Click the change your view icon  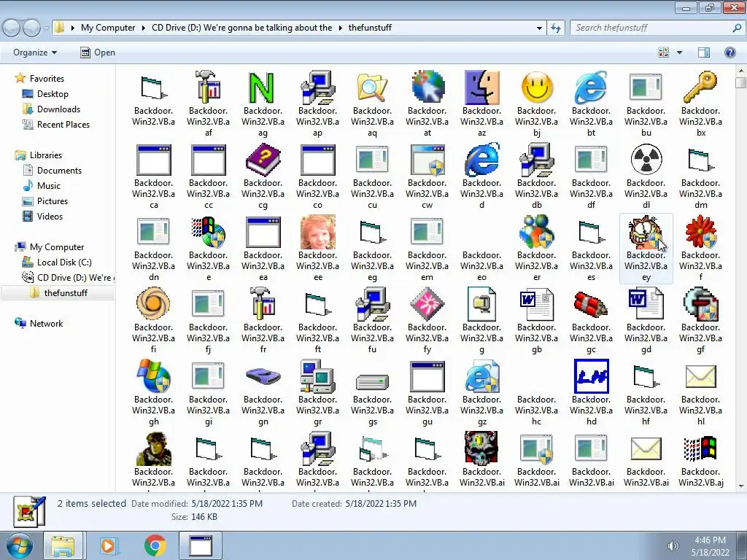pyautogui.click(x=663, y=52)
